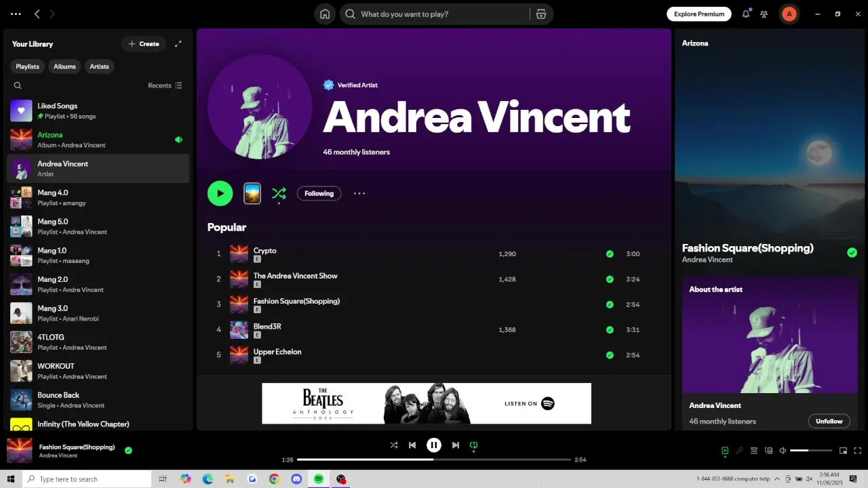
Task: Toggle repeat in playback controls
Action: click(x=474, y=445)
